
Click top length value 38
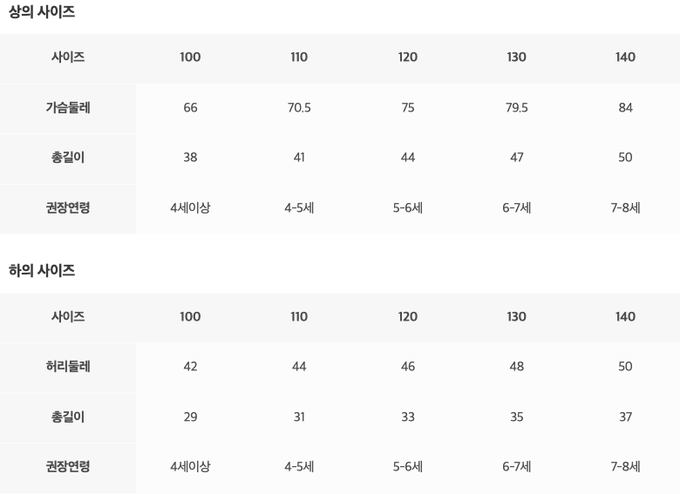point(190,158)
